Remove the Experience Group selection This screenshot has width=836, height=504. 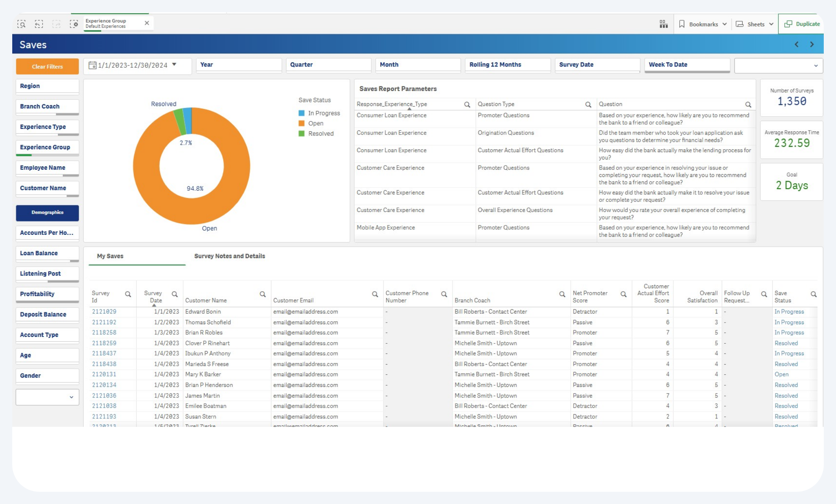[147, 23]
